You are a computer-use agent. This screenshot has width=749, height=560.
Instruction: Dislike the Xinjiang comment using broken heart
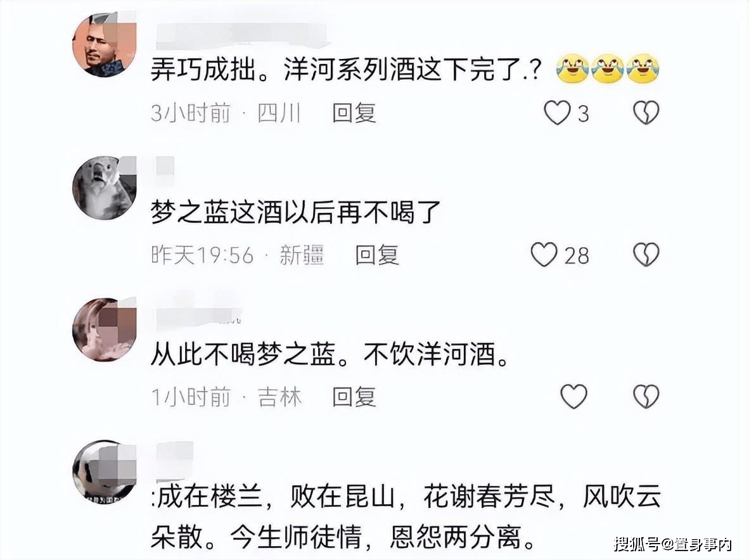[x=646, y=255]
